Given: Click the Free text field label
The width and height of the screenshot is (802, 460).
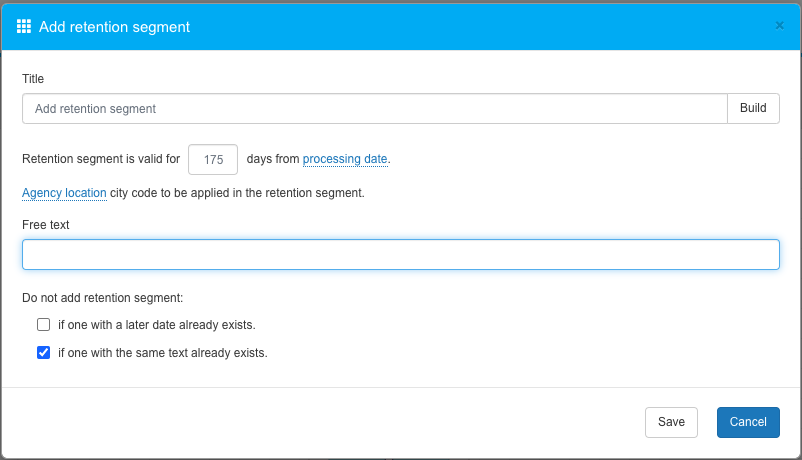Looking at the screenshot, I should click(x=46, y=225).
